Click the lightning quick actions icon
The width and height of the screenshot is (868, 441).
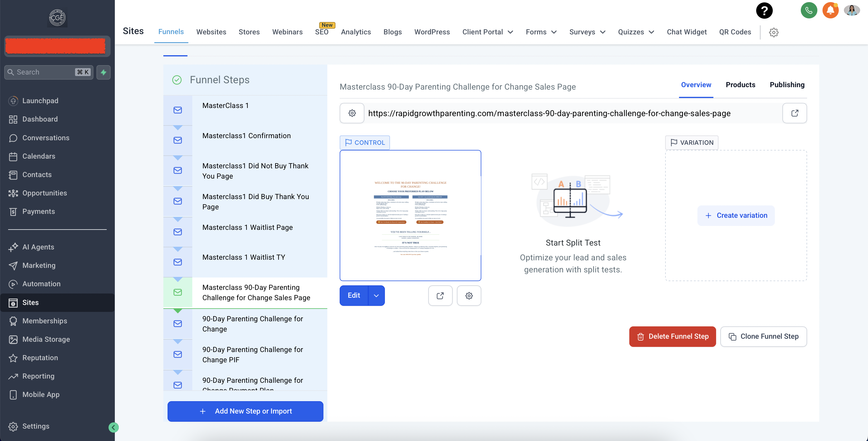(103, 72)
